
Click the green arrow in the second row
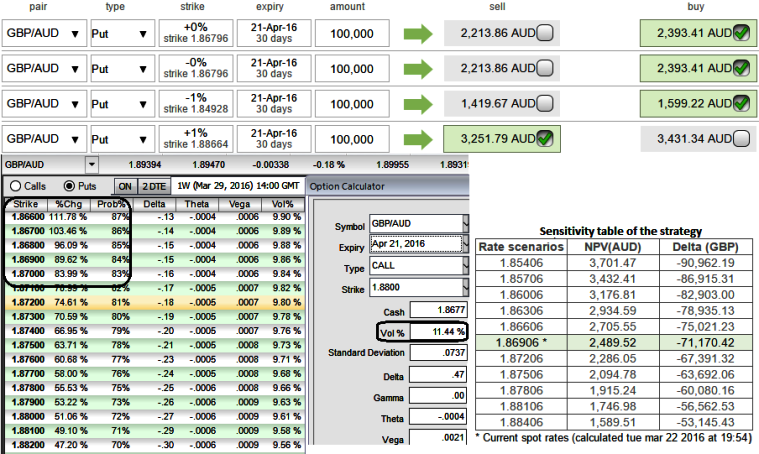pos(418,68)
